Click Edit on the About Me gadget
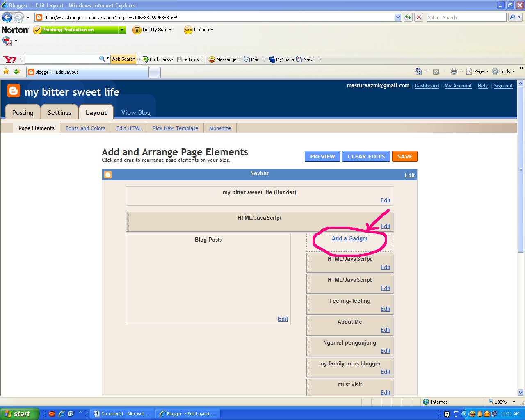The height and width of the screenshot is (420, 525). click(386, 330)
